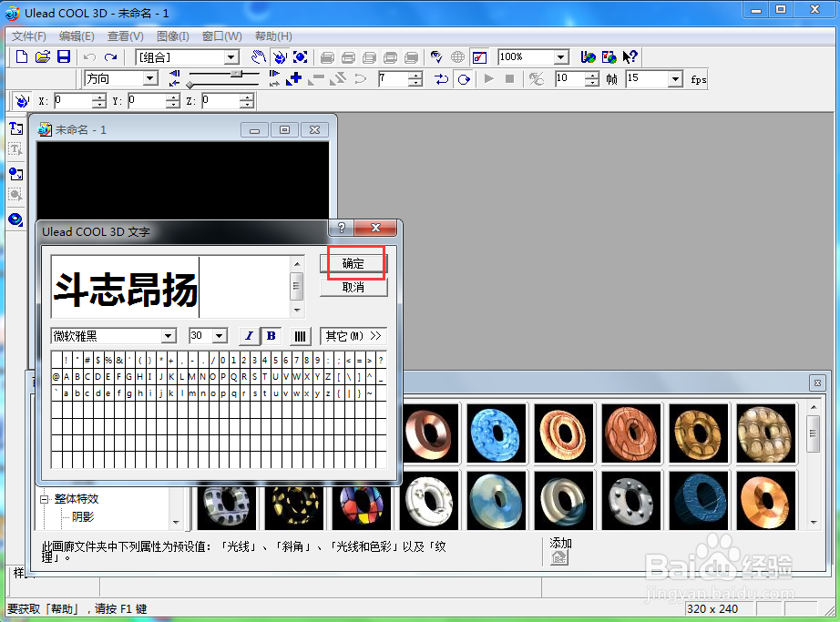Select the Move object hand tool

258,56
